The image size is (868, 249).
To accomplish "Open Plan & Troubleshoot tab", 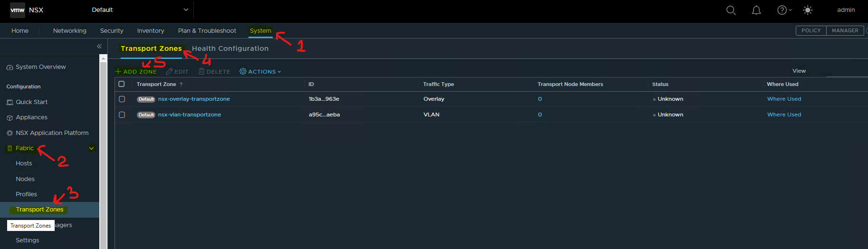I will (207, 30).
